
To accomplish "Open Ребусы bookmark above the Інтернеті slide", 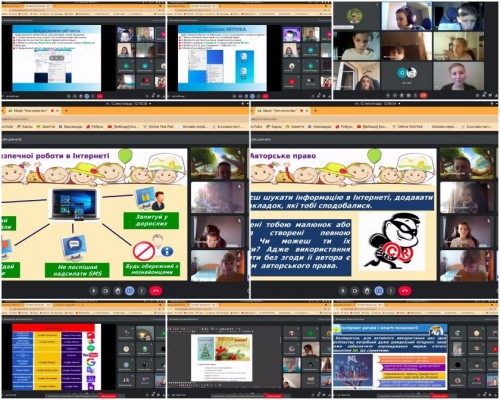I will click(x=95, y=127).
